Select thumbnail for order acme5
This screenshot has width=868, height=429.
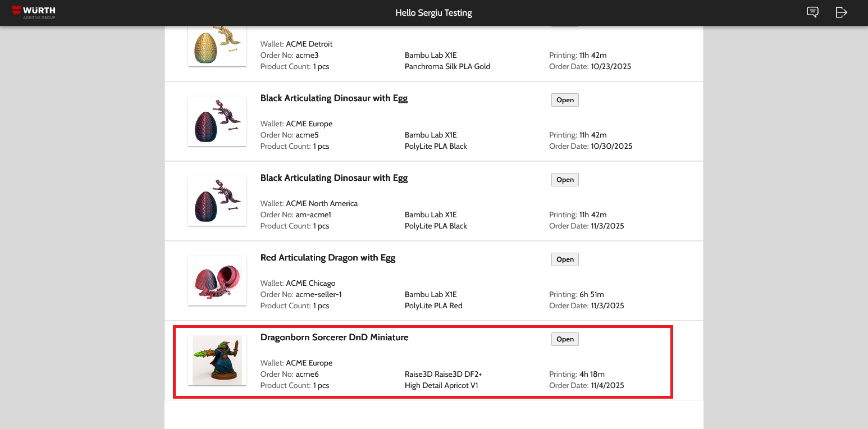coord(217,121)
